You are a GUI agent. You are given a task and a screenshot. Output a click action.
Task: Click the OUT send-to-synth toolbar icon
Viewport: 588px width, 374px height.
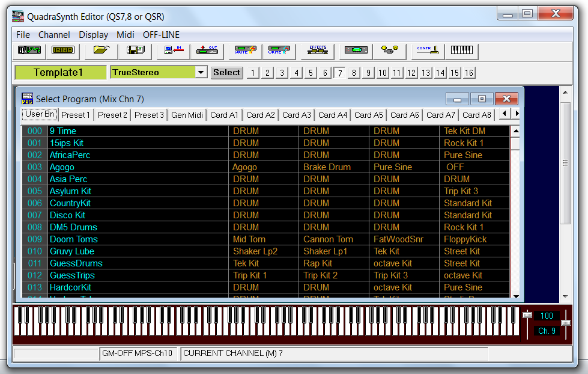[207, 51]
